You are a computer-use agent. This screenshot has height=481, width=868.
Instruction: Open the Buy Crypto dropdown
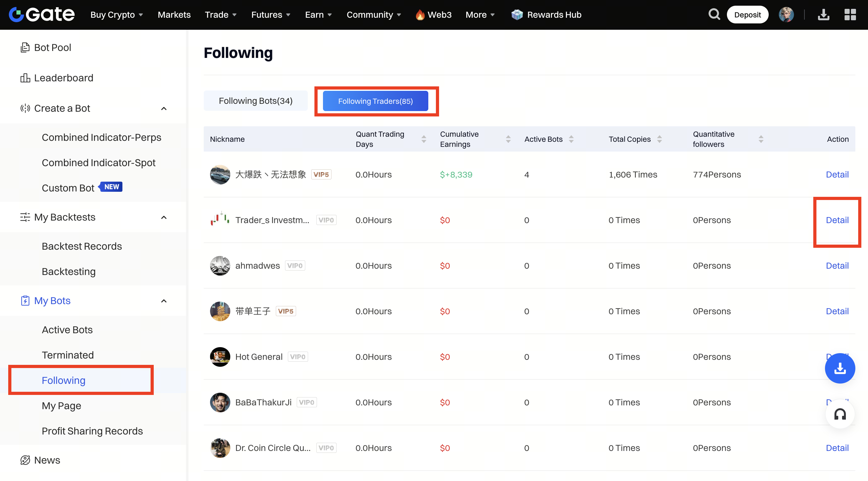[x=117, y=15]
